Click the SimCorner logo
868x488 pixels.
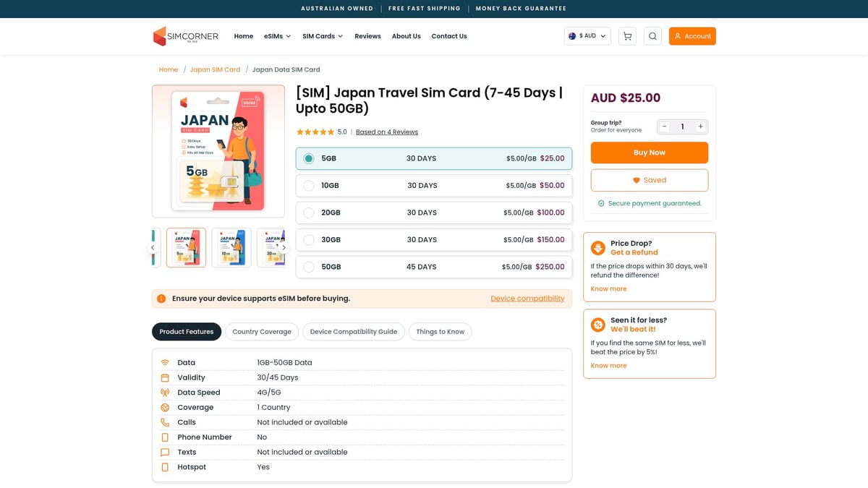tap(186, 36)
